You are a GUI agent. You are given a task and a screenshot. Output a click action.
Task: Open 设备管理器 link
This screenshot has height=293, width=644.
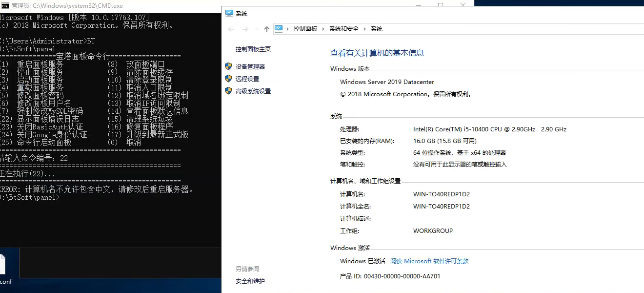250,67
